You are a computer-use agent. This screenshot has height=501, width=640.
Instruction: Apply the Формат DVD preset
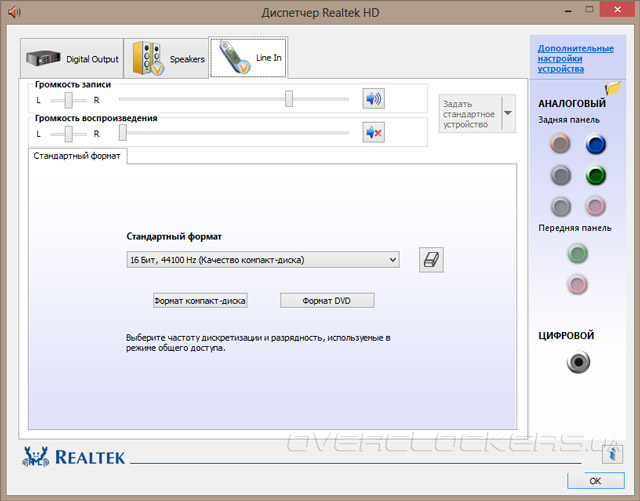(x=327, y=301)
